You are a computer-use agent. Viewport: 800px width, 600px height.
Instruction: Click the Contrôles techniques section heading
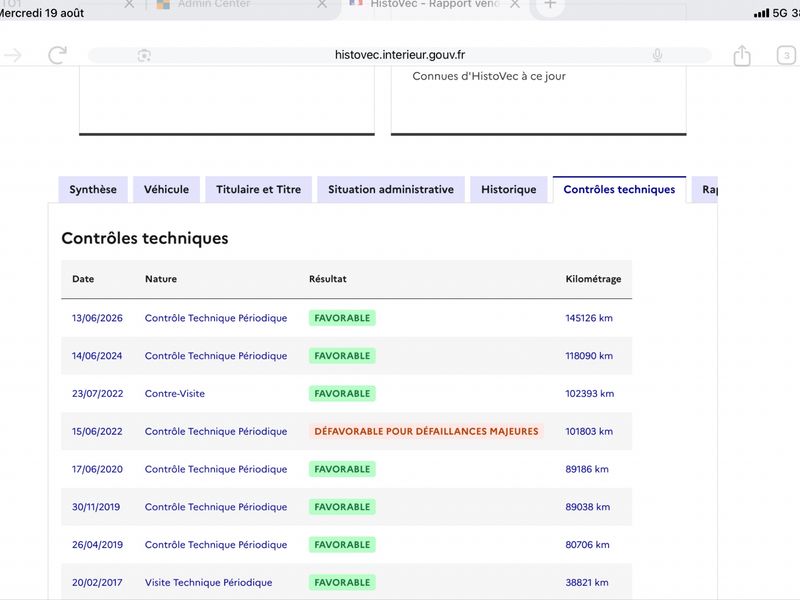pyautogui.click(x=145, y=238)
